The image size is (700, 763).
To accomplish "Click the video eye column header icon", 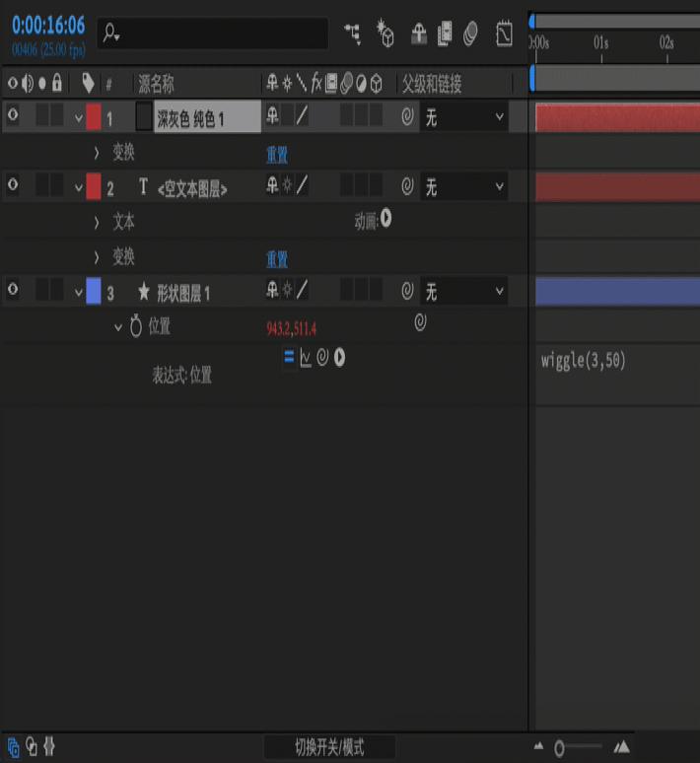I will tap(13, 83).
